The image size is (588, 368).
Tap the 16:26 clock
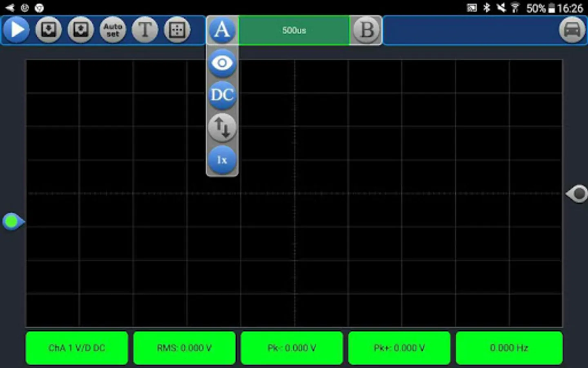click(x=570, y=8)
